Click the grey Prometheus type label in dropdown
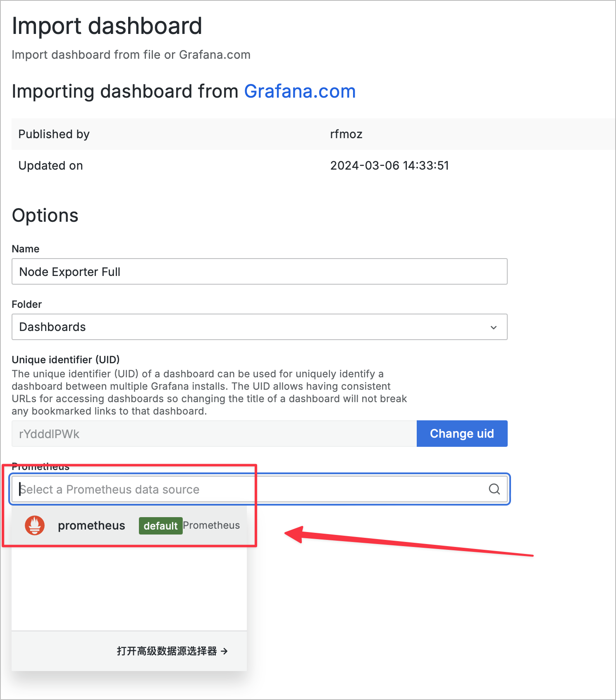This screenshot has width=616, height=700. pyautogui.click(x=211, y=525)
